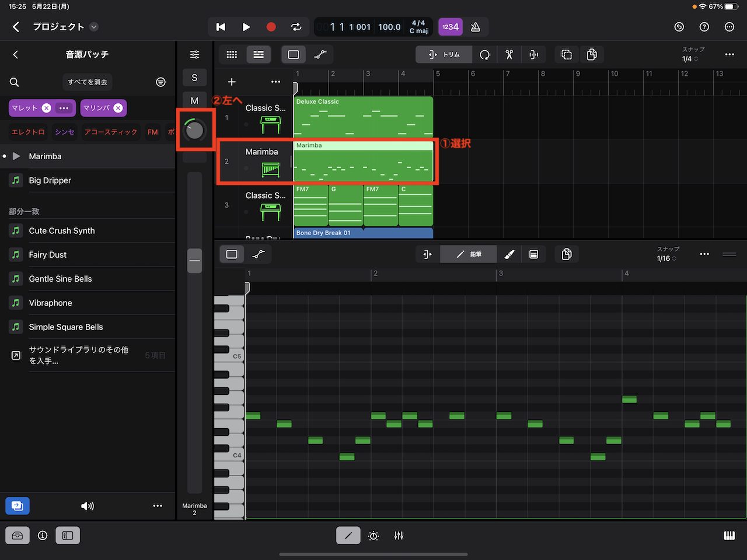Select the Big Dripper patch
This screenshot has height=560, width=747.
pos(88,180)
